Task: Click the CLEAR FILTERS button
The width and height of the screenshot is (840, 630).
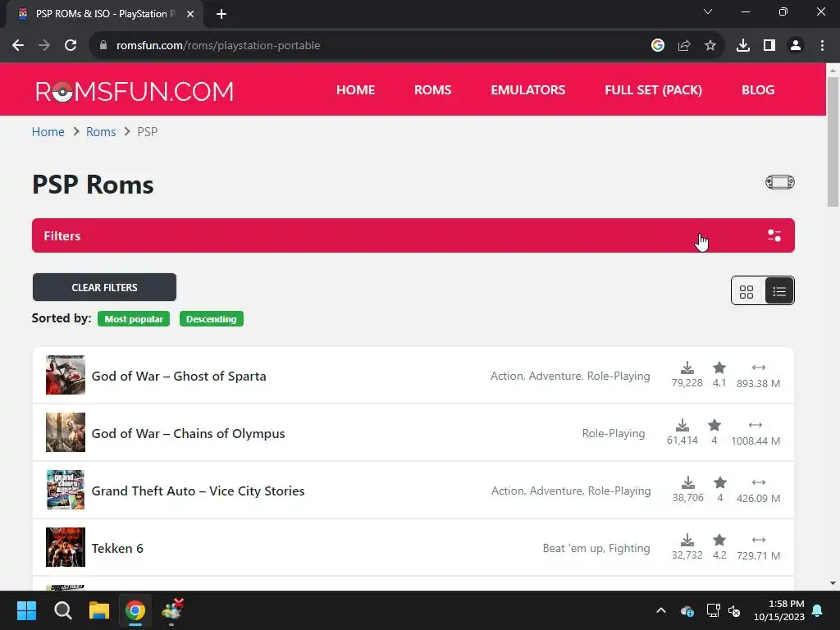Action: [104, 288]
